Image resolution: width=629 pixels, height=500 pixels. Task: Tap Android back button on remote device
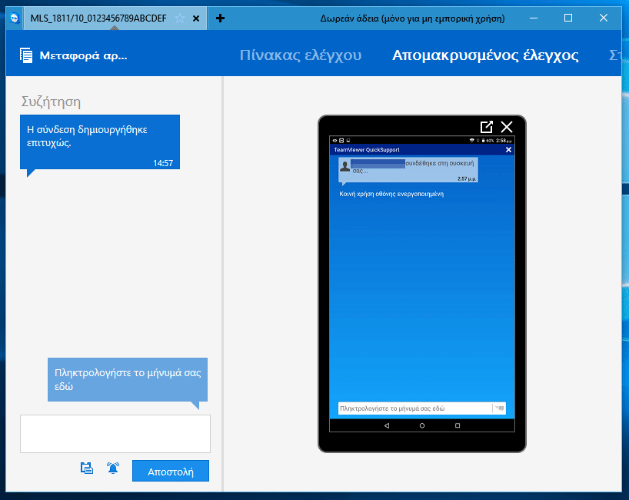tap(387, 425)
